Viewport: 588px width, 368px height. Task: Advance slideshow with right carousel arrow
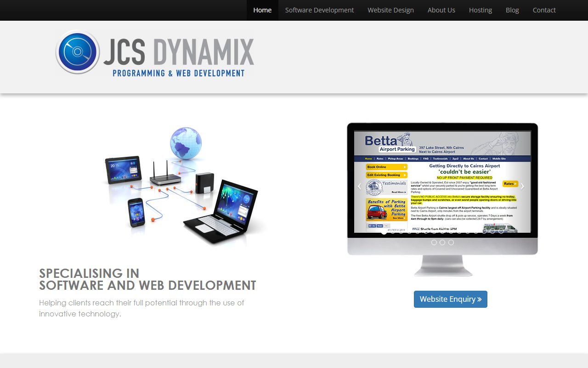tap(522, 186)
